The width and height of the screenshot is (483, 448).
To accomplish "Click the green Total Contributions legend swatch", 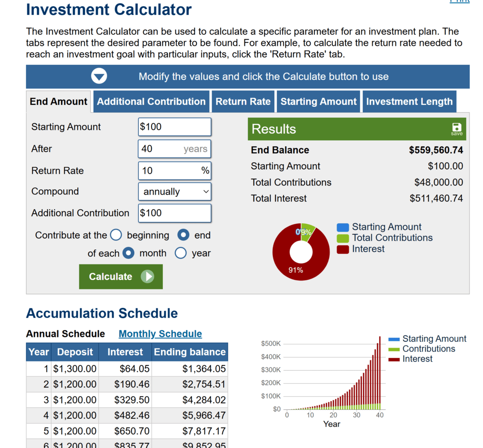I will pos(342,238).
